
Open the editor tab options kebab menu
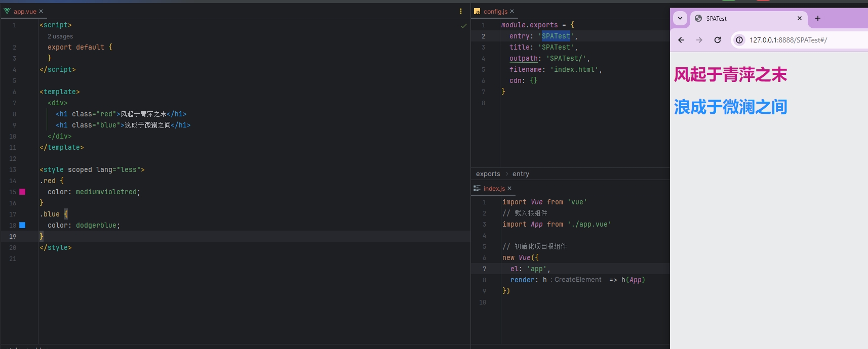460,11
